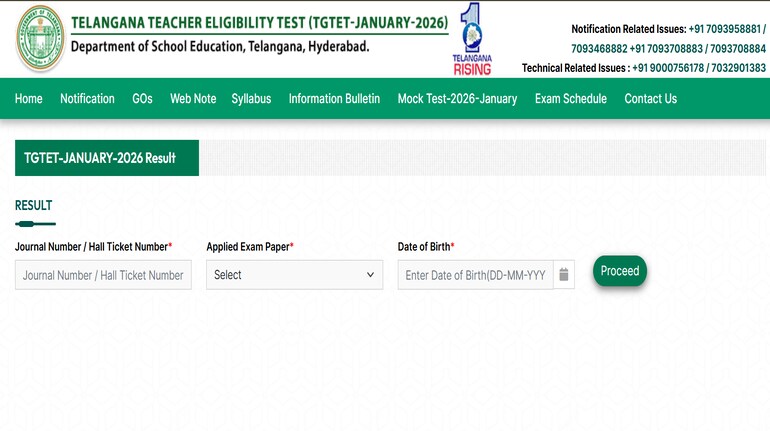Open the Web Note page
The width and height of the screenshot is (770, 431).
coord(193,99)
